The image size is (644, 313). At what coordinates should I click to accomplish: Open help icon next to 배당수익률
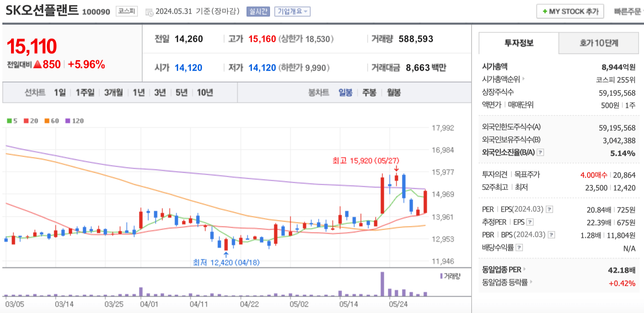pos(519,248)
